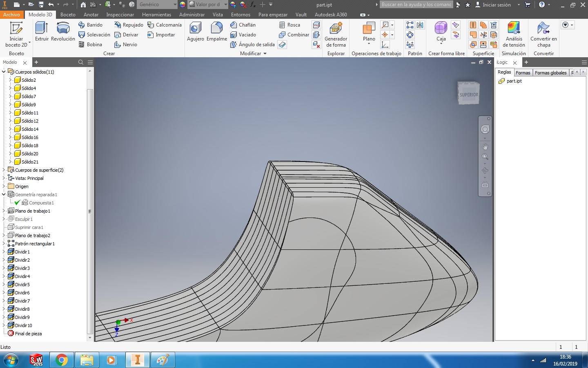588x368 pixels.
Task: Open Google Chrome from the taskbar
Action: [x=61, y=360]
